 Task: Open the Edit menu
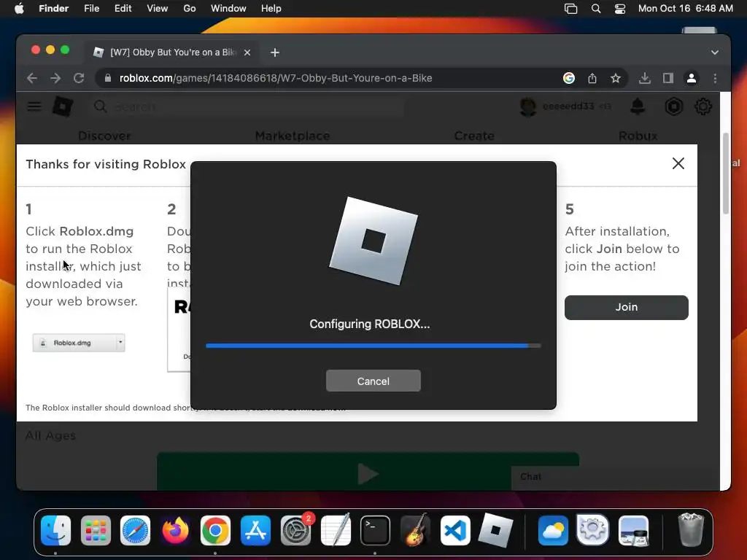[x=123, y=9]
